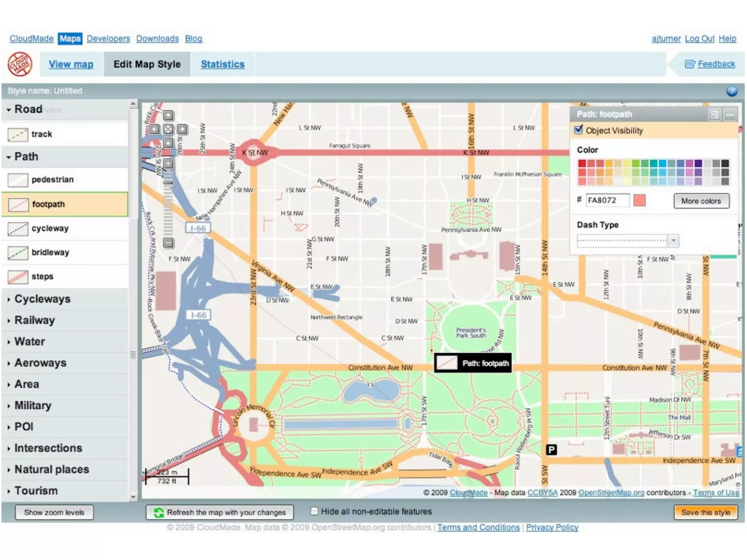Pick the bright red swatch in palette

(x=582, y=163)
